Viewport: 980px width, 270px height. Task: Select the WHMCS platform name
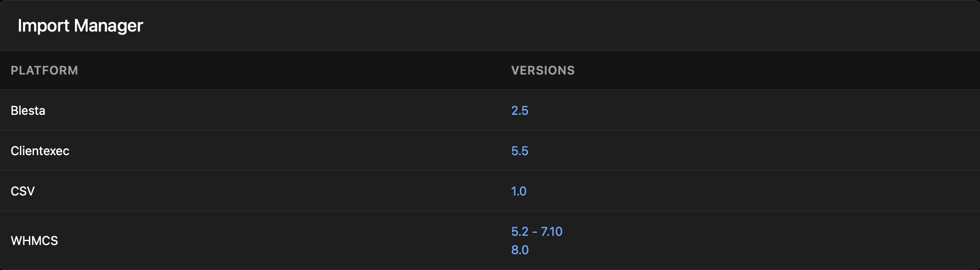(34, 241)
